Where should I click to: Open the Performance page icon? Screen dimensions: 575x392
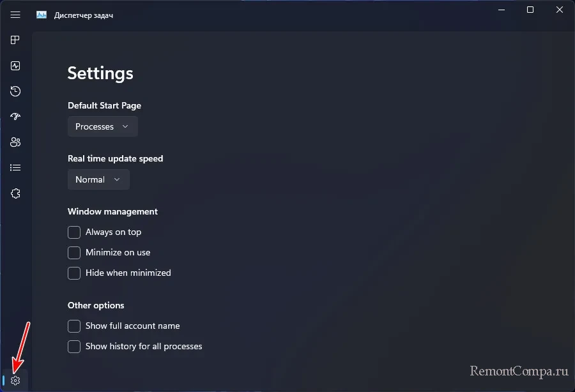click(x=15, y=66)
